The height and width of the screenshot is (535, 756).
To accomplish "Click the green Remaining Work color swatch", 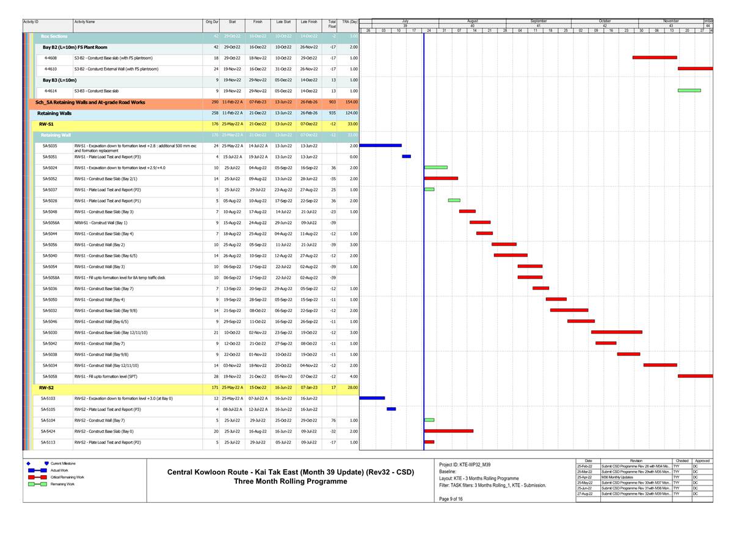I will coord(37,483).
